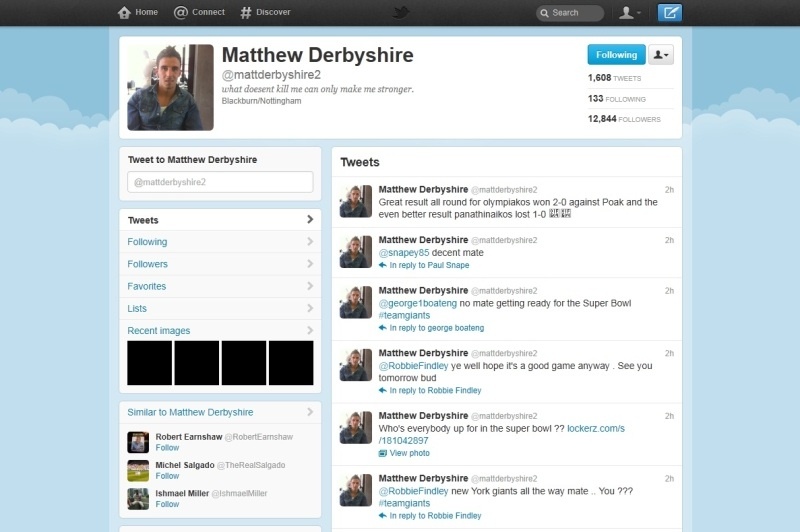
Task: Follow Michel Salgado
Action: 167,476
